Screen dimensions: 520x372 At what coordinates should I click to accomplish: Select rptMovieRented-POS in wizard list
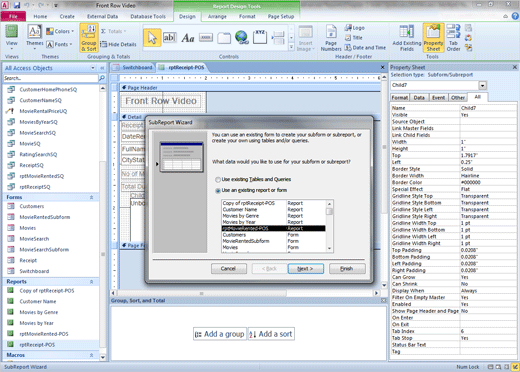tap(273, 229)
